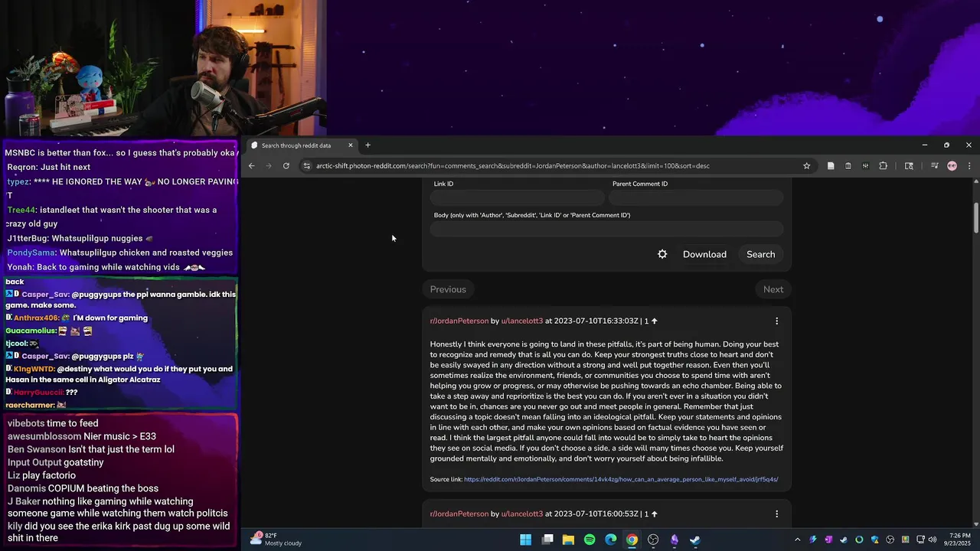Image resolution: width=980 pixels, height=551 pixels.
Task: Go to the Previous results page
Action: pos(448,289)
